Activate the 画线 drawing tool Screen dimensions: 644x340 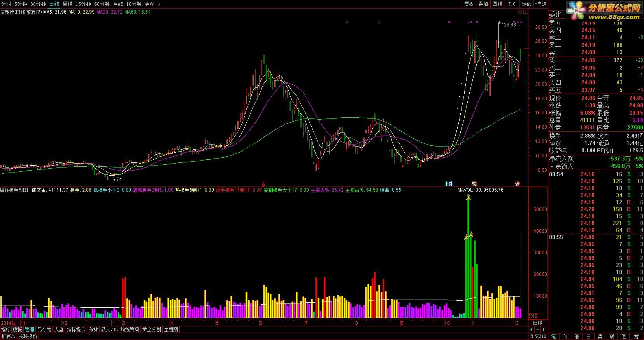coord(497,4)
